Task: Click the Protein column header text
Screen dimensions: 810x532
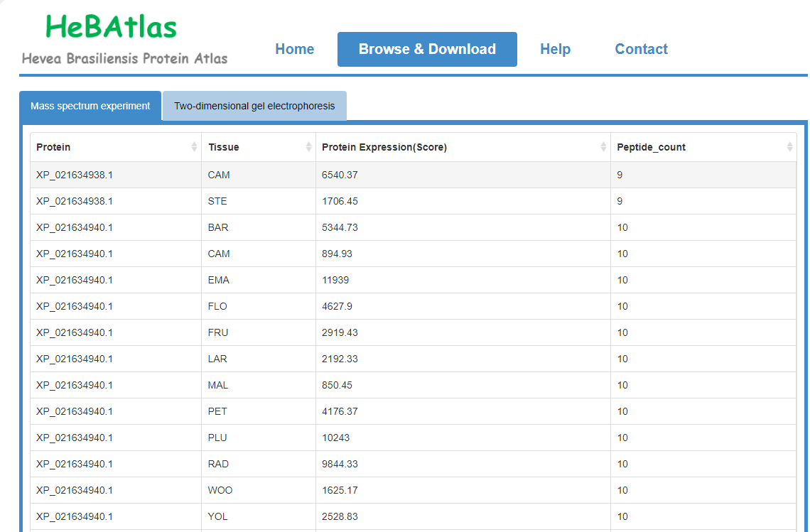Action: 54,147
